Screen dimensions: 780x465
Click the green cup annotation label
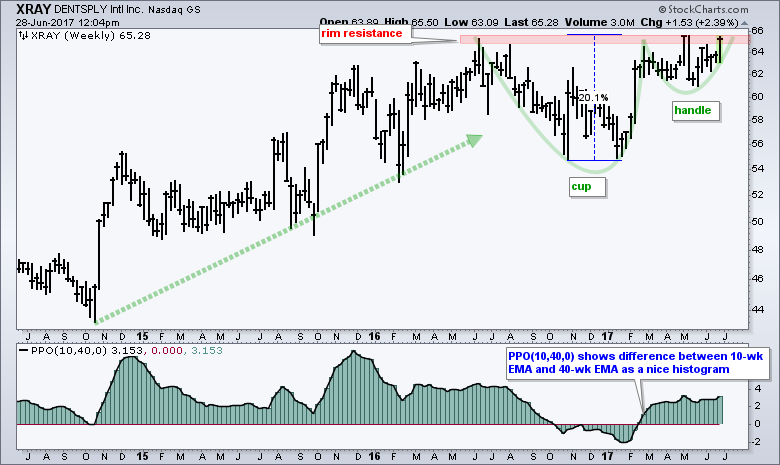coord(587,187)
